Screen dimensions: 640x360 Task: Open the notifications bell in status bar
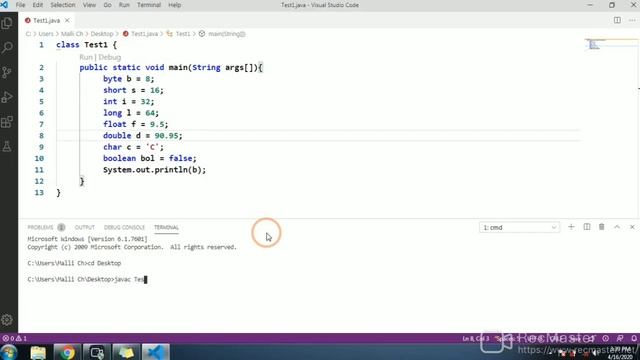634,338
